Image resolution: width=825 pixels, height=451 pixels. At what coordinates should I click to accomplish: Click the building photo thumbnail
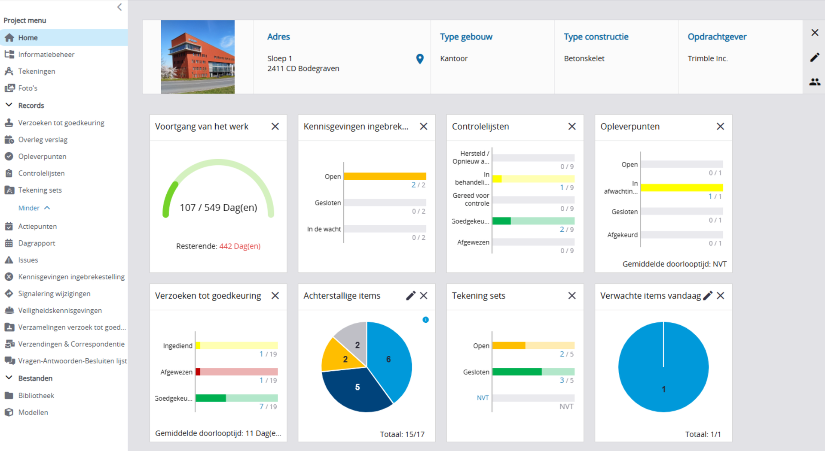[198, 57]
